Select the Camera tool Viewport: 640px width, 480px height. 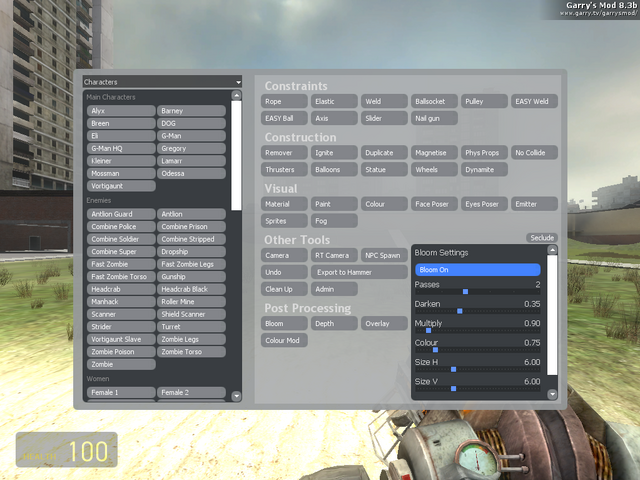(x=284, y=256)
